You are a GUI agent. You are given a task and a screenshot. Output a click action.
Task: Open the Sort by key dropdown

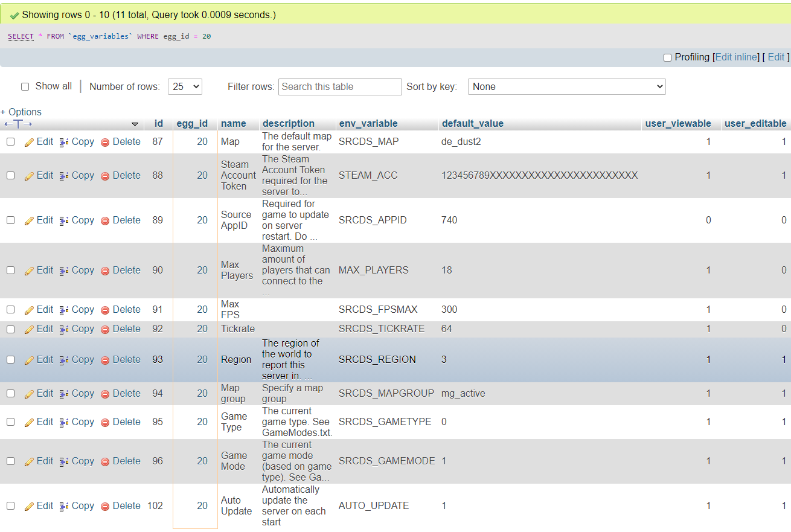coord(566,86)
